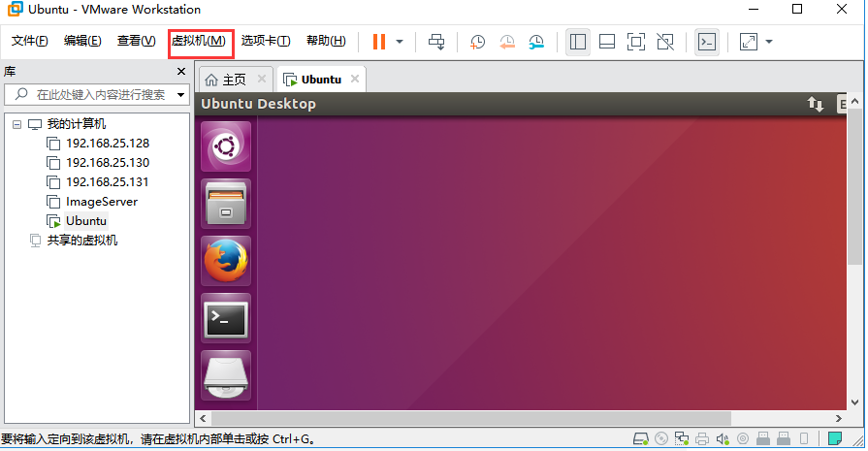Collapse the 我的计算机 tree node
Viewport: 868px width, 451px height.
[x=17, y=124]
